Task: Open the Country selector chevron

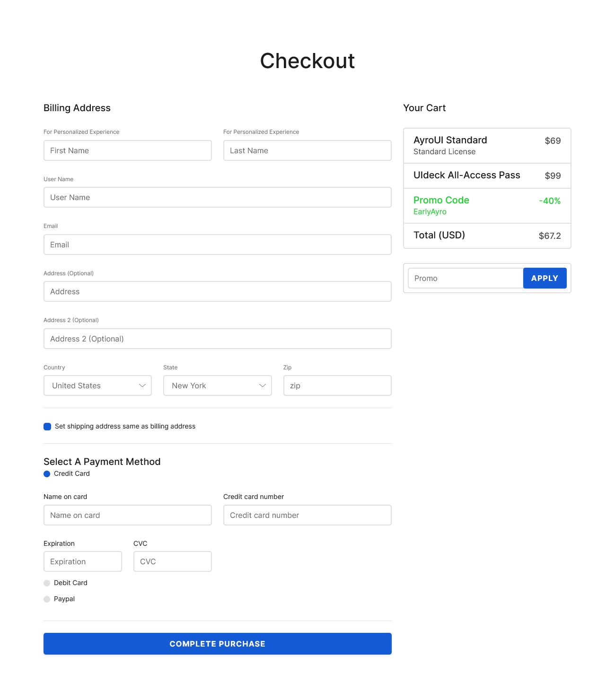Action: pyautogui.click(x=142, y=385)
